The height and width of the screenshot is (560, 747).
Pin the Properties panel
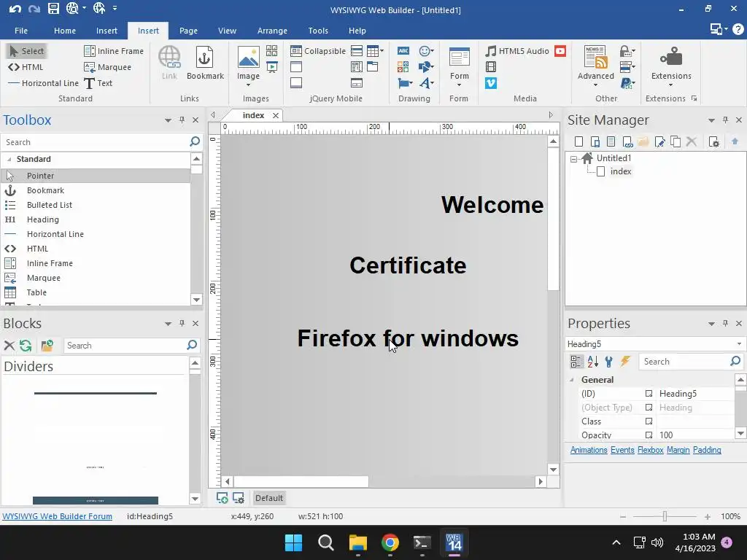tap(726, 323)
